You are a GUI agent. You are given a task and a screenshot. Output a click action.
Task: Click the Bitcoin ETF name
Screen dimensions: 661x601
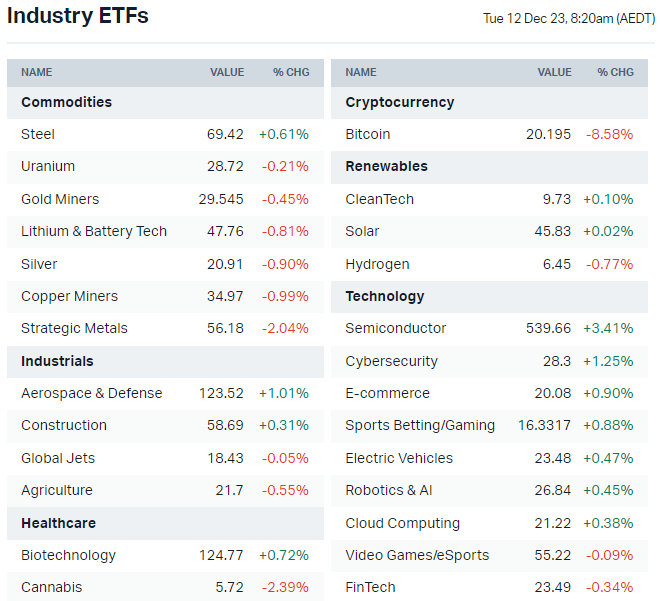[x=368, y=134]
